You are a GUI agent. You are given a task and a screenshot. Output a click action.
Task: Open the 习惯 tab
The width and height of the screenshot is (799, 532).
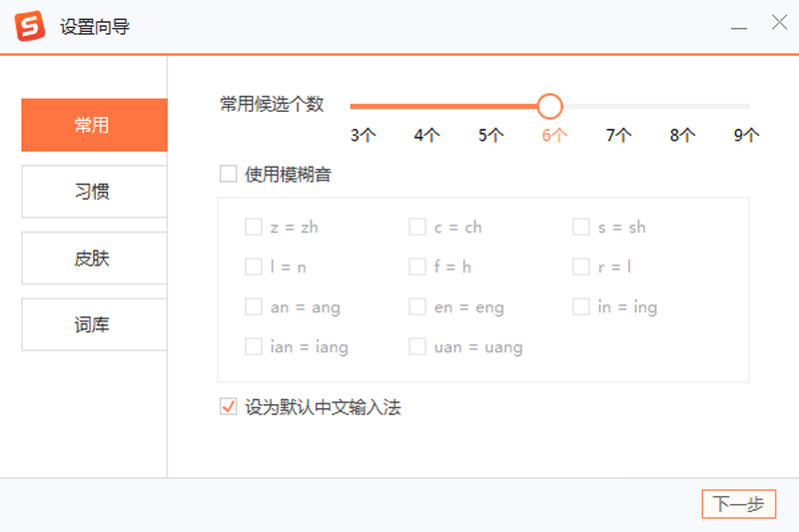94,192
